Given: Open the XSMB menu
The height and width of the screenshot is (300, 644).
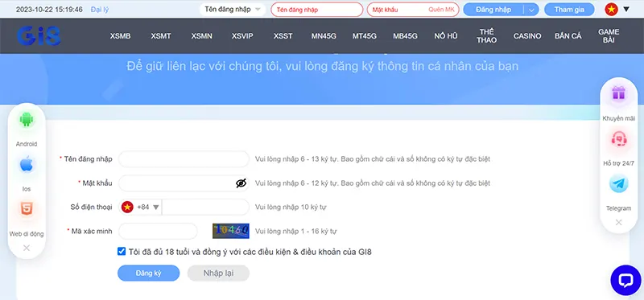Looking at the screenshot, I should 120,36.
